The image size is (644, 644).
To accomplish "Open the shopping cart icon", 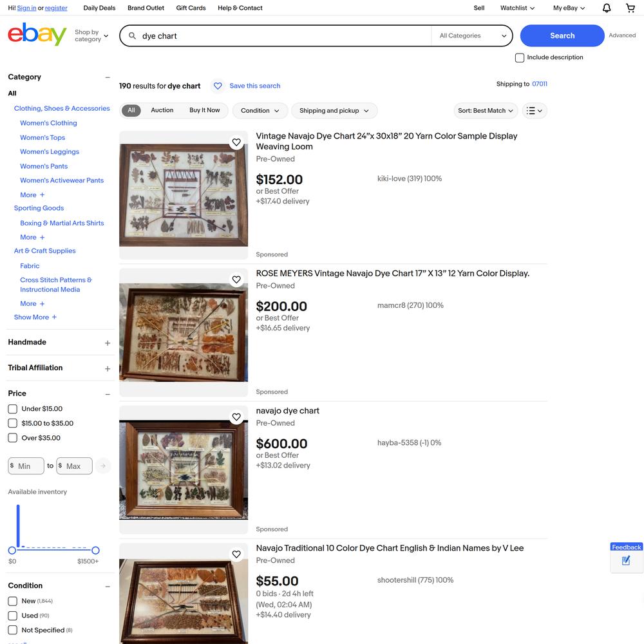I will tap(630, 8).
